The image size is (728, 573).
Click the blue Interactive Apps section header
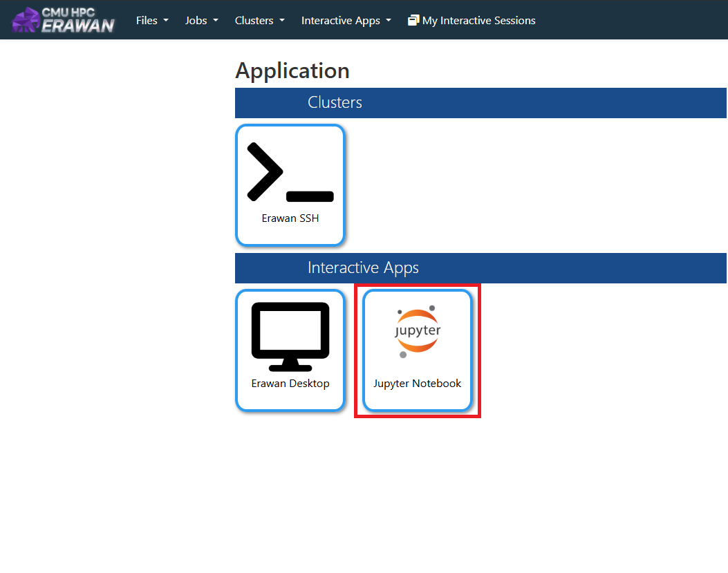(480, 268)
